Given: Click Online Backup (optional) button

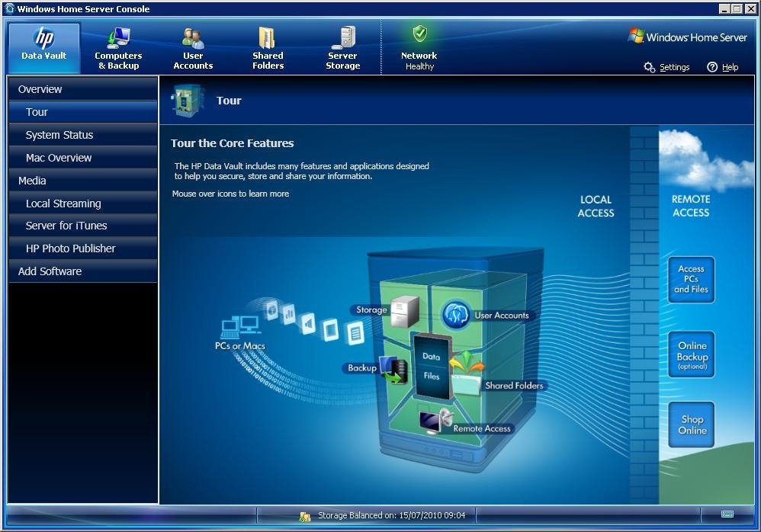Looking at the screenshot, I should [692, 355].
